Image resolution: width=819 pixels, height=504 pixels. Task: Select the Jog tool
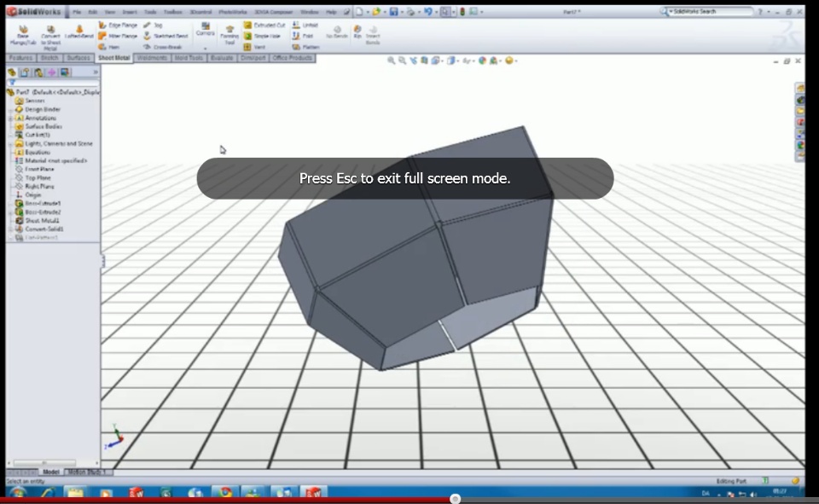(x=153, y=25)
